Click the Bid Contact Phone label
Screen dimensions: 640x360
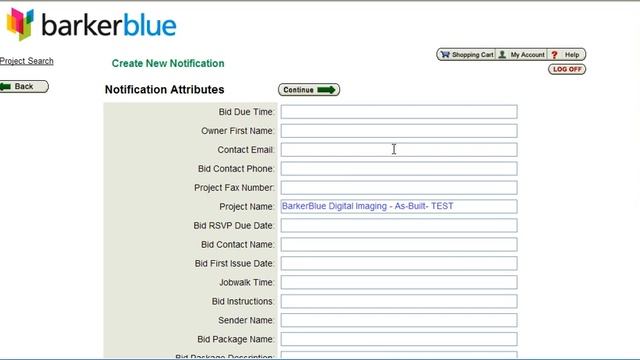[236, 169]
